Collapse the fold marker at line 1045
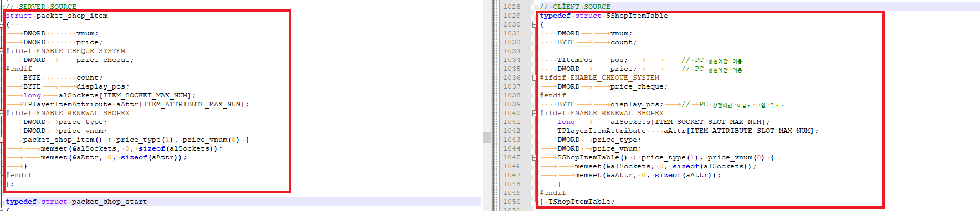 (534, 157)
